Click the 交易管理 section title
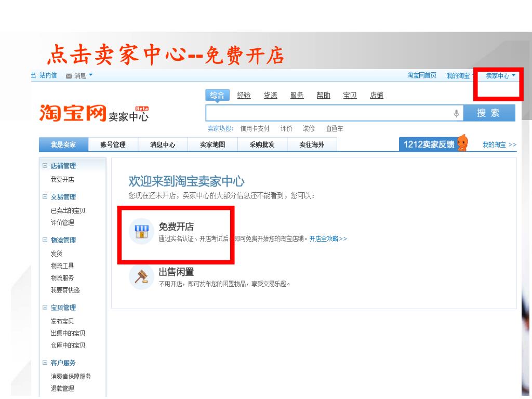The image size is (532, 399). pyautogui.click(x=63, y=197)
